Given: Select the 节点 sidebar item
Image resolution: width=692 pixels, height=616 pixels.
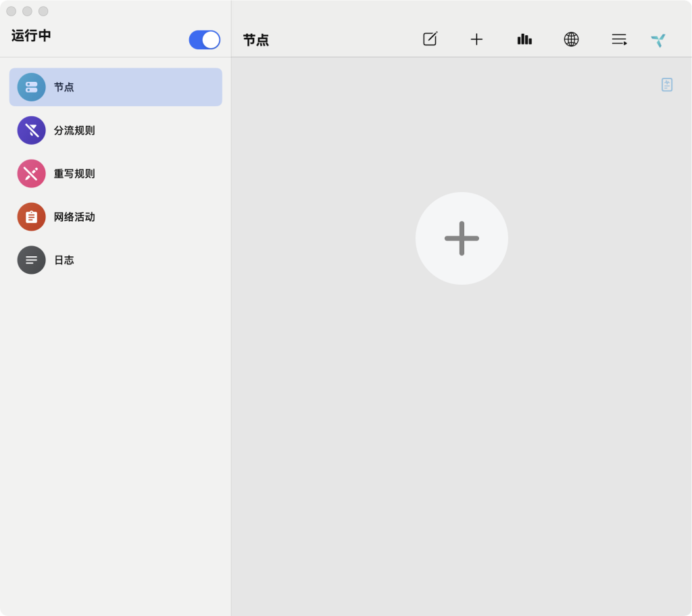Looking at the screenshot, I should pyautogui.click(x=116, y=87).
